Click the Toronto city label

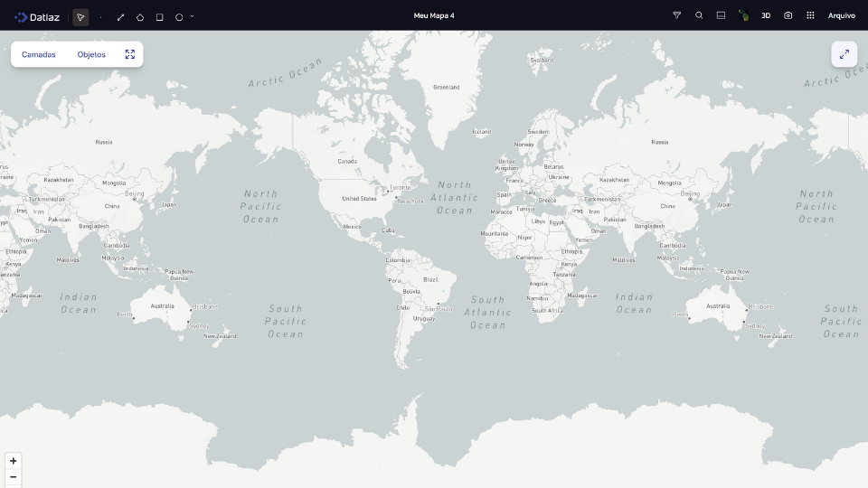coord(401,188)
